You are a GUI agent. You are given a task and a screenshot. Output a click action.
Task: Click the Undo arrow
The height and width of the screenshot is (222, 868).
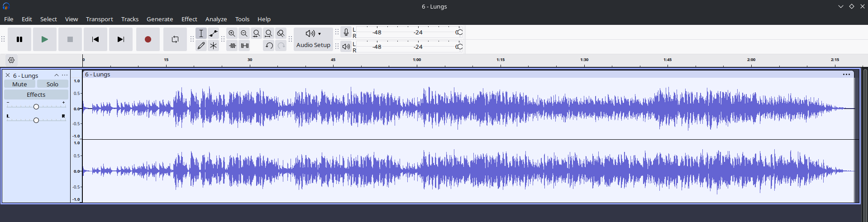(x=269, y=46)
